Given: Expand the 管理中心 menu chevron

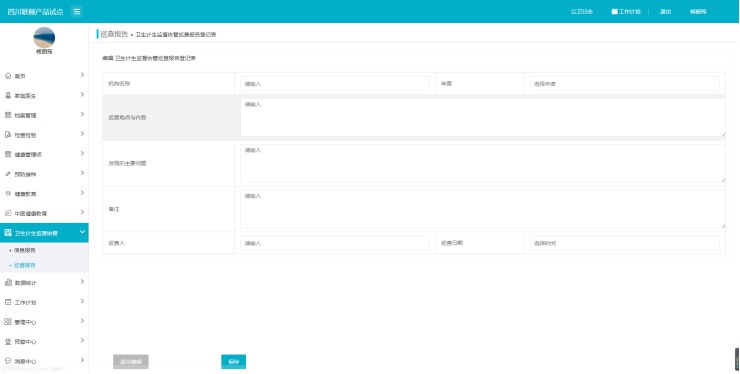Looking at the screenshot, I should coord(82,321).
